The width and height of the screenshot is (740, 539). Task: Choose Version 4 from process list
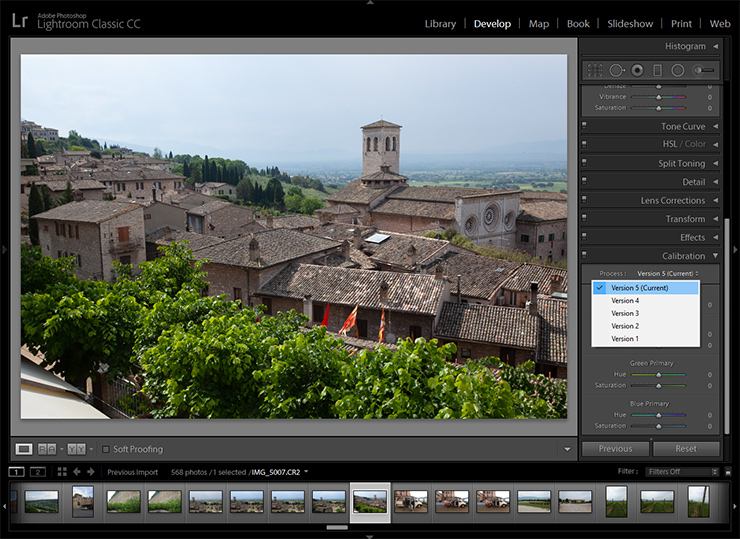646,301
